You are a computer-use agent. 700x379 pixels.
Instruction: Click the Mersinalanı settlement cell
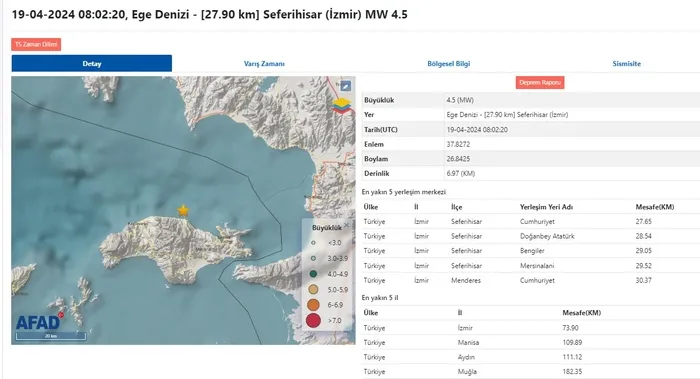pyautogui.click(x=537, y=266)
